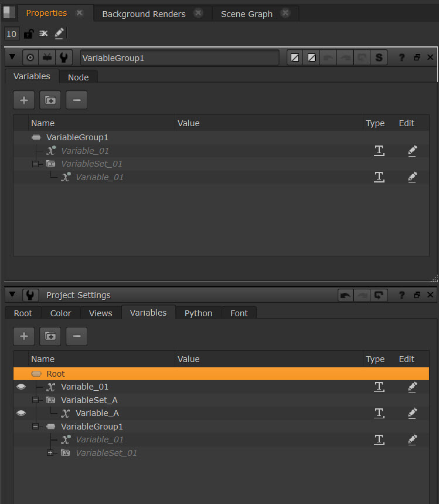
Task: Toggle visibility eye for root Variable_01
Action: [x=21, y=387]
